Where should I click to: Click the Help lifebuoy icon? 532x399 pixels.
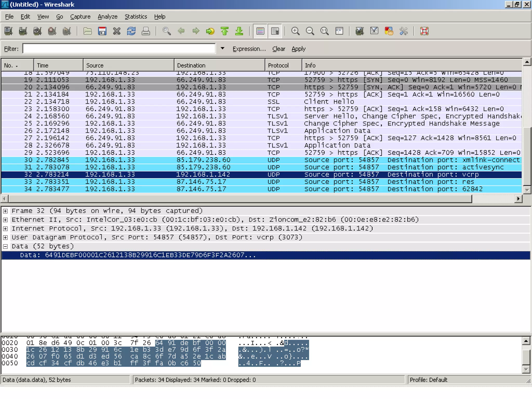click(x=424, y=31)
